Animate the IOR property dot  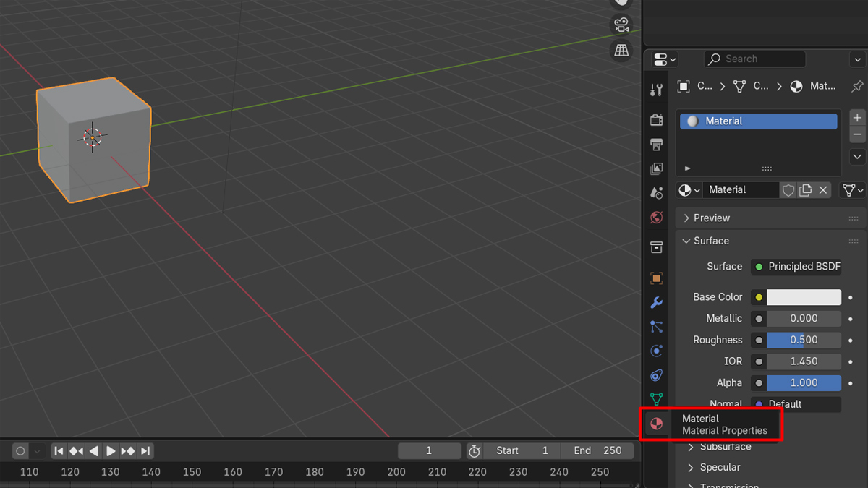tap(851, 361)
